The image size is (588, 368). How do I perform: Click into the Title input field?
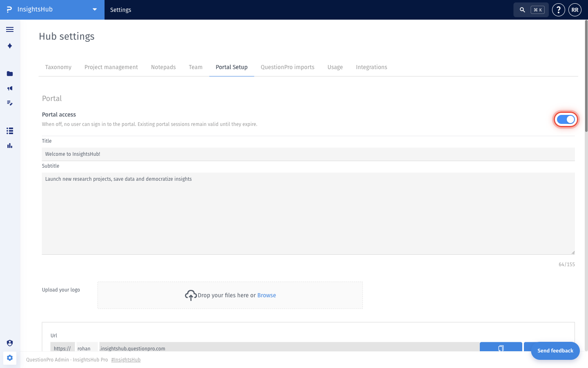click(308, 154)
